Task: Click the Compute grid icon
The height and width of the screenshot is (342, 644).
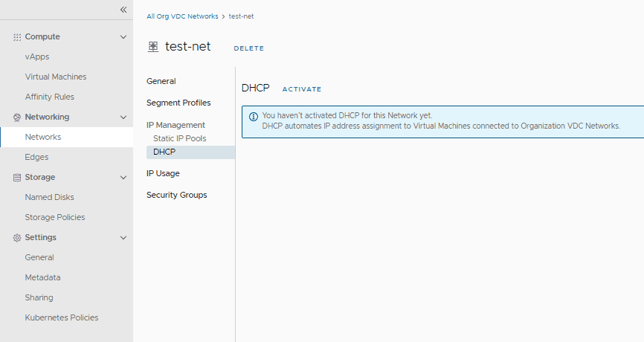Action: point(17,37)
